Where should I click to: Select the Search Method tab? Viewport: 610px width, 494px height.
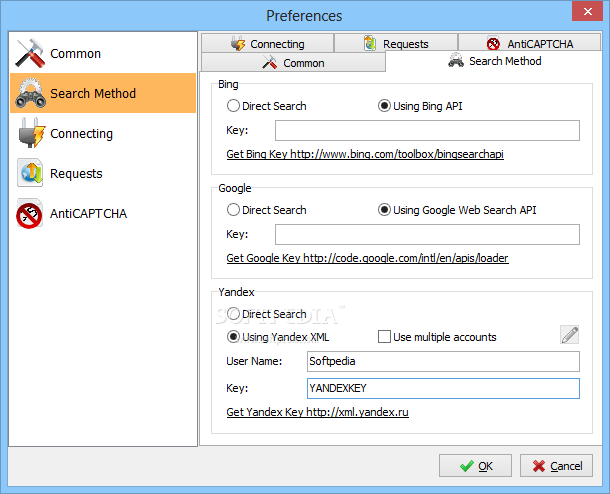click(x=494, y=61)
